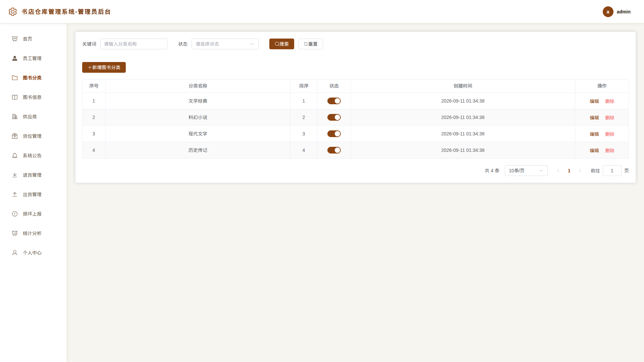Click the settings gear logo icon
This screenshot has height=362, width=644.
point(13,12)
